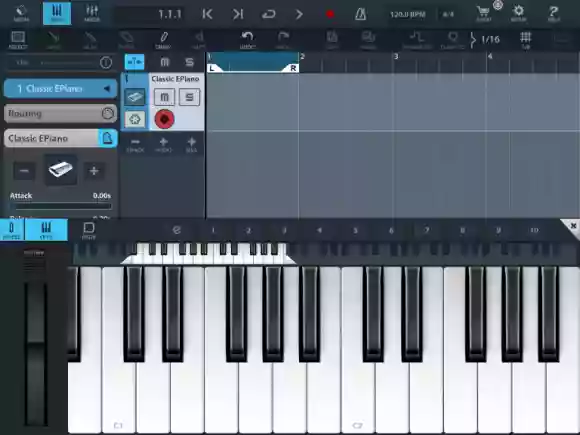The height and width of the screenshot is (435, 580).
Task: Select the Draw pencil tool
Action: pos(163,40)
